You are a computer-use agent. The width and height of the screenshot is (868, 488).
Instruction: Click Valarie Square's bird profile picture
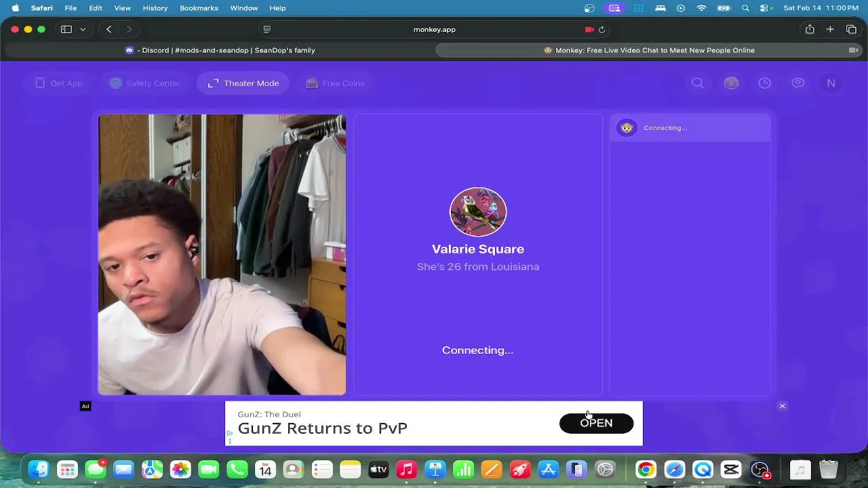(478, 211)
